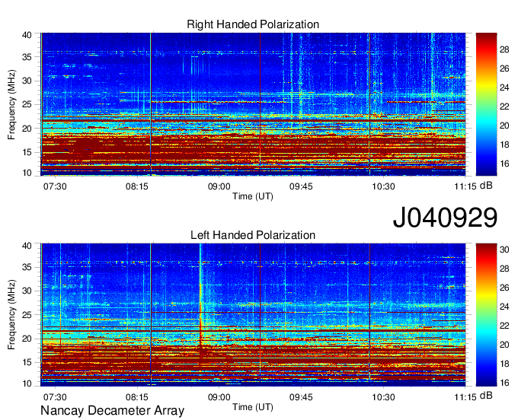This screenshot has width=518, height=420.
Task: Click 10 MHz tick on Left Handed frequency axis
Action: click(27, 383)
